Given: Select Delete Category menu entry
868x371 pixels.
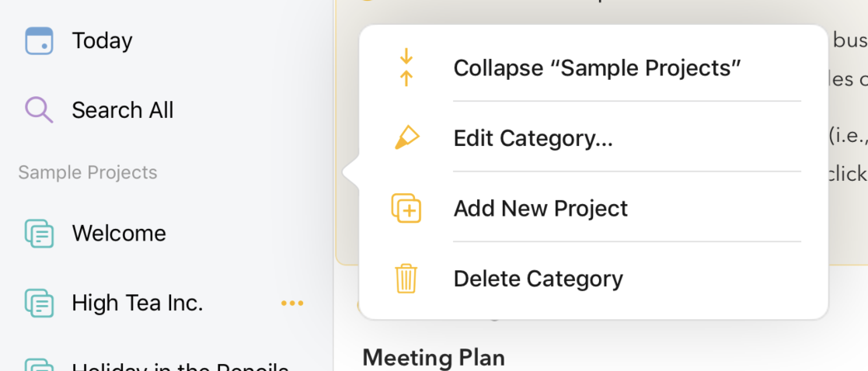Looking at the screenshot, I should coord(594,278).
